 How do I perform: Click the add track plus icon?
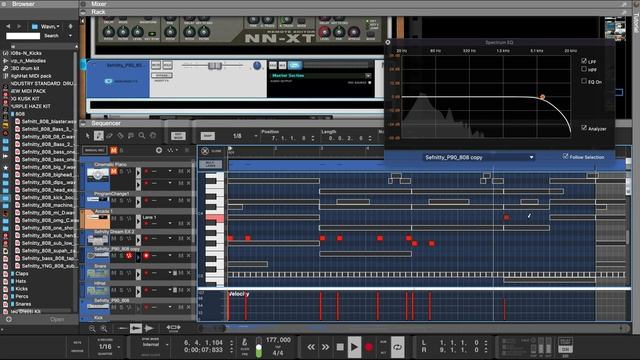point(159,150)
